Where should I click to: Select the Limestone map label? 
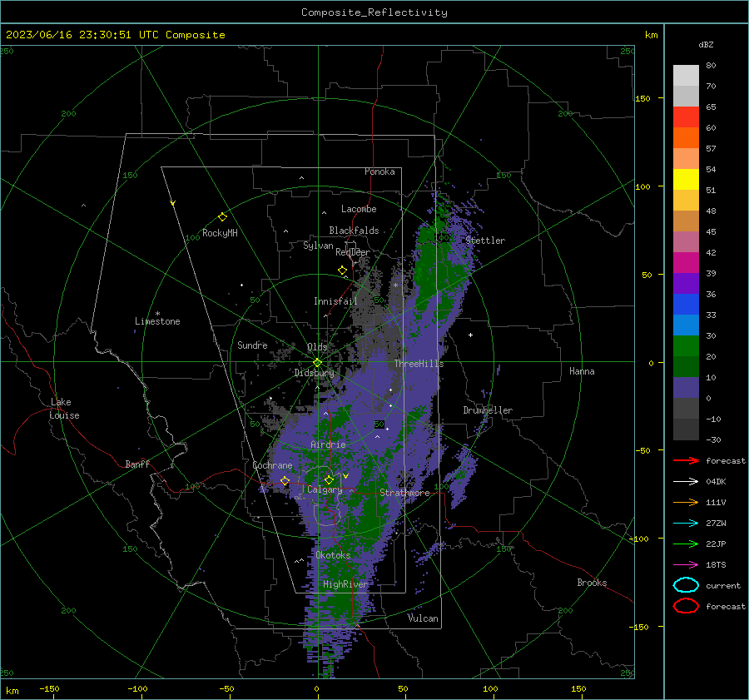157,321
